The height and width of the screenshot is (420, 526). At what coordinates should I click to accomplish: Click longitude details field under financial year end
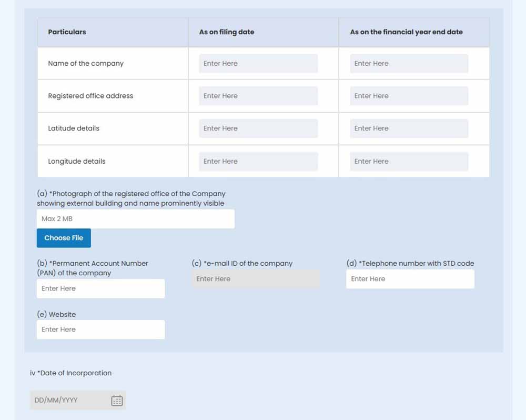(409, 162)
